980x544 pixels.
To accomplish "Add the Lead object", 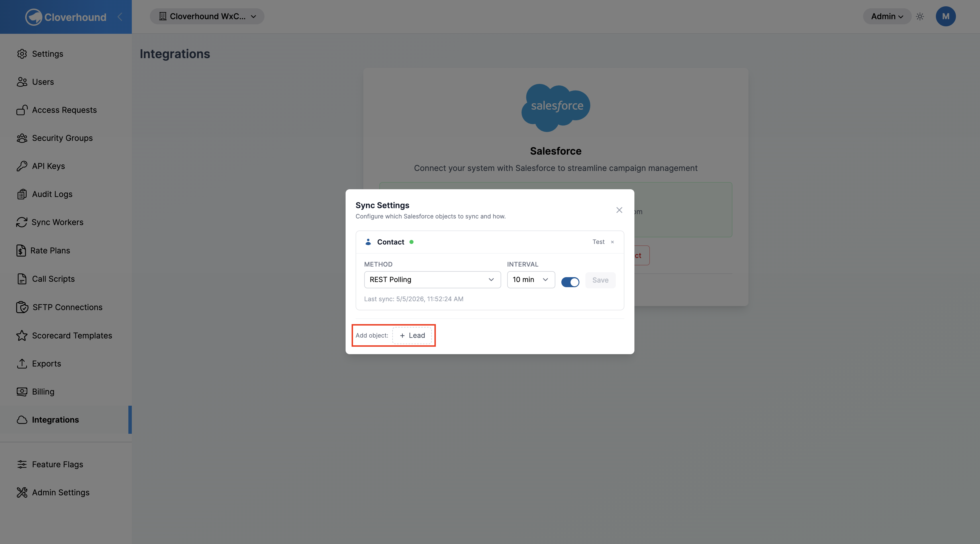I will 412,335.
